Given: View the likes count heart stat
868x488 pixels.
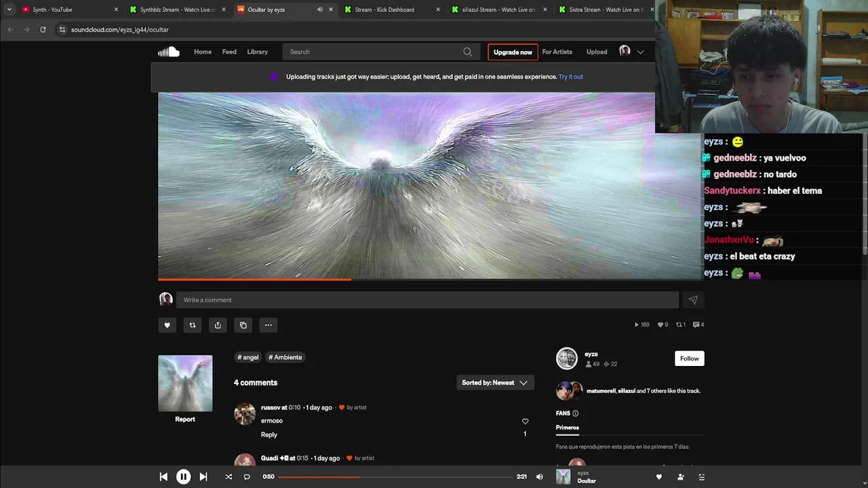Looking at the screenshot, I should [663, 325].
